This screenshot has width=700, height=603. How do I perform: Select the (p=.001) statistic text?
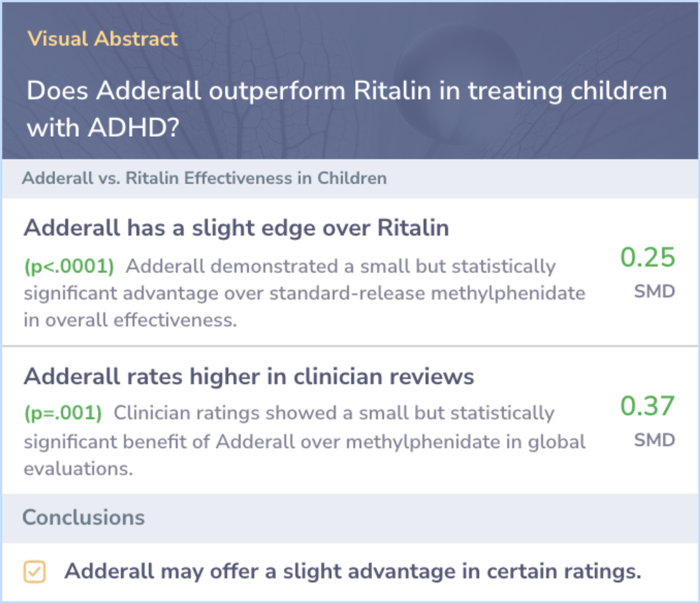tap(63, 413)
